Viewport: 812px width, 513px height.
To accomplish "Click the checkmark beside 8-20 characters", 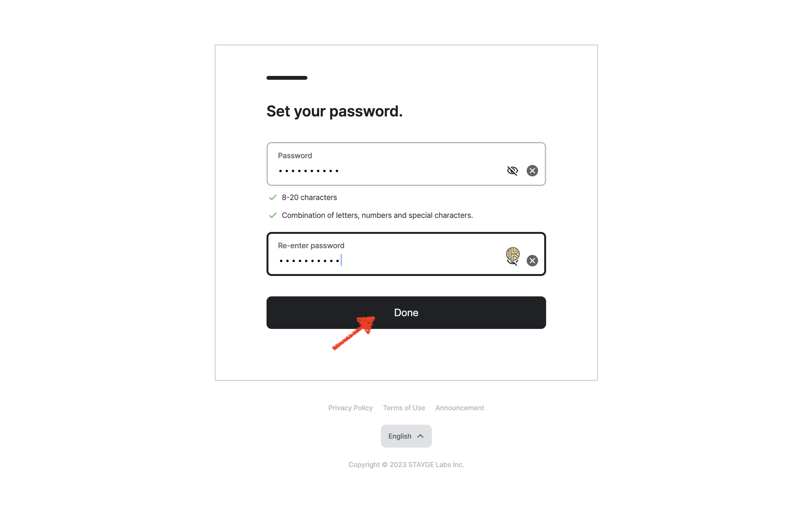I will 273,197.
